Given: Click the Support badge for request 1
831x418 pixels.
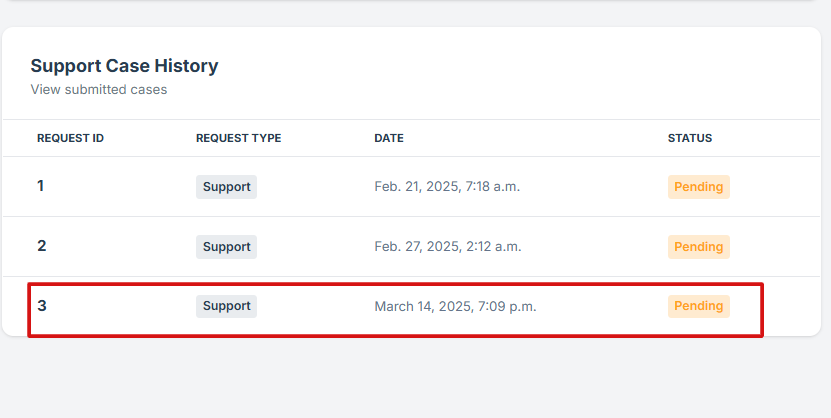Looking at the screenshot, I should tap(226, 187).
